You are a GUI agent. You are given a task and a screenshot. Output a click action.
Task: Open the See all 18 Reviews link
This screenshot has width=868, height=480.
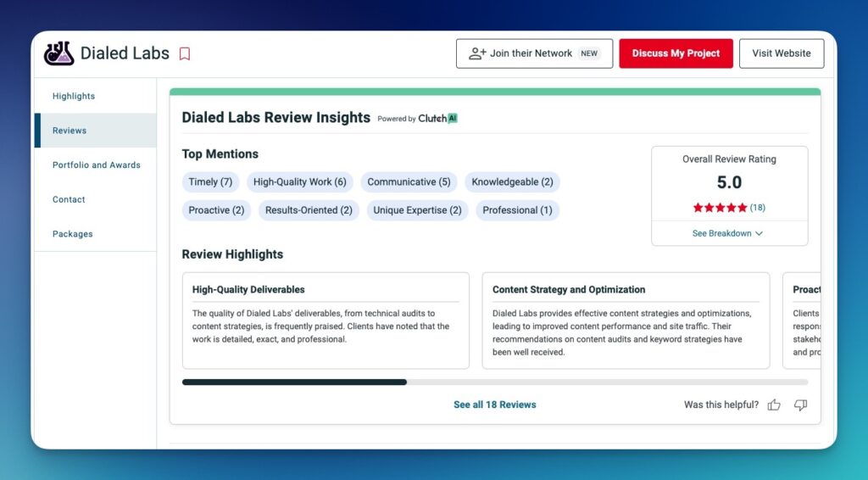click(x=495, y=405)
